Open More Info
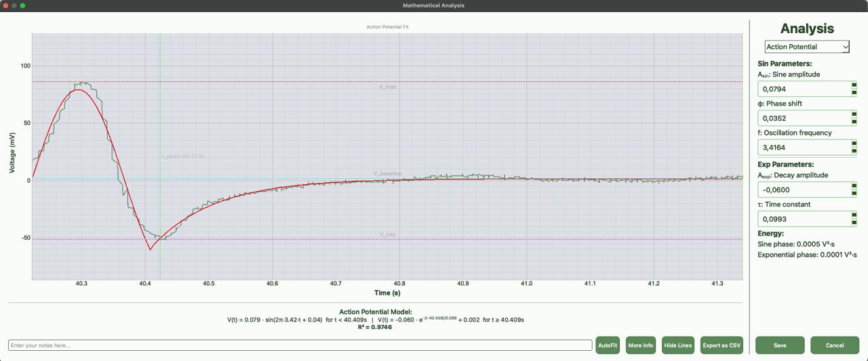 [641, 345]
